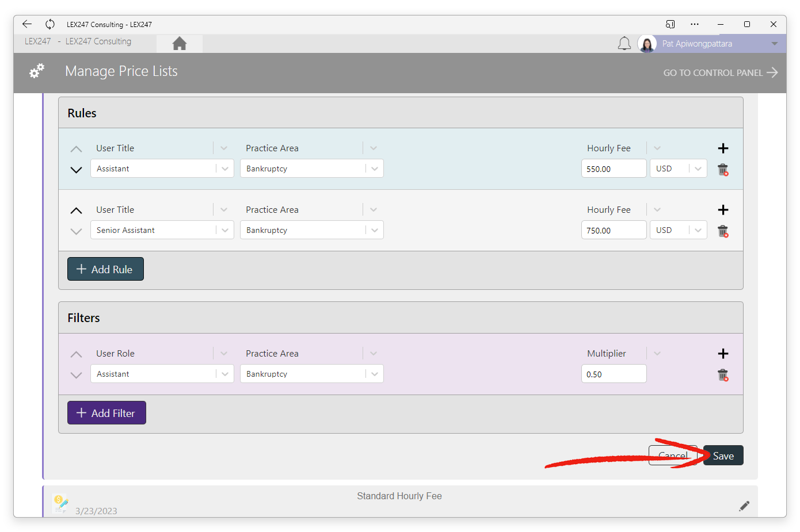This screenshot has height=532, width=800.
Task: Open Pat Apiwongpattara's profile avatar
Action: click(647, 44)
